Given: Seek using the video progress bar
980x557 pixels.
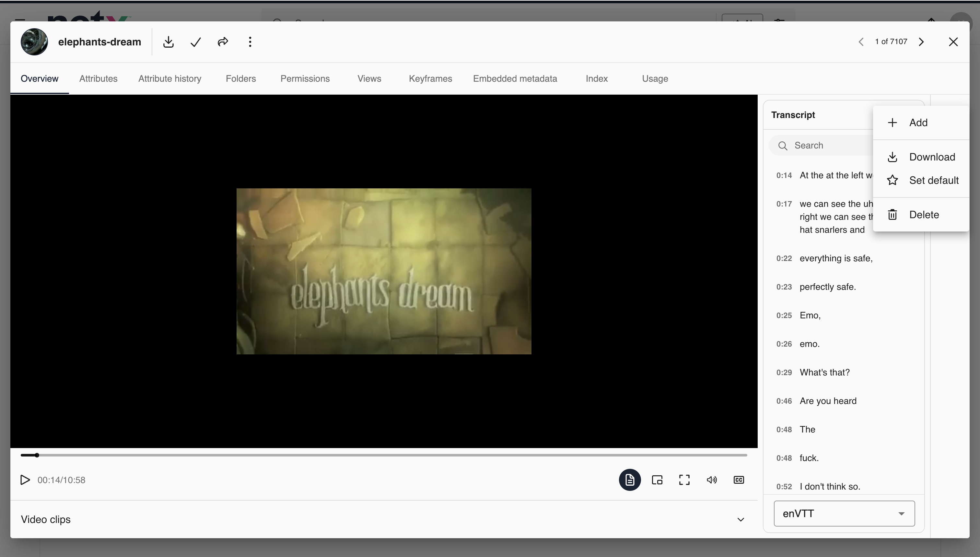Looking at the screenshot, I should (384, 455).
